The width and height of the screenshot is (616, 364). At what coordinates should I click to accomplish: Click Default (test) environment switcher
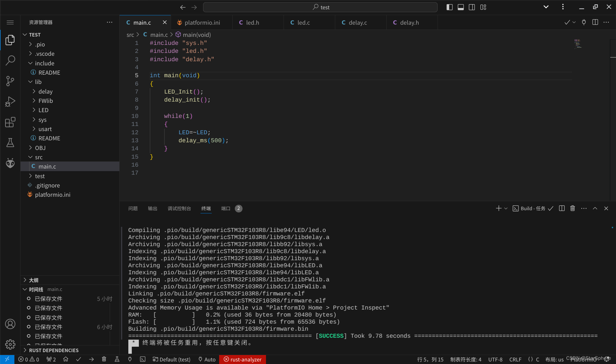(x=172, y=359)
